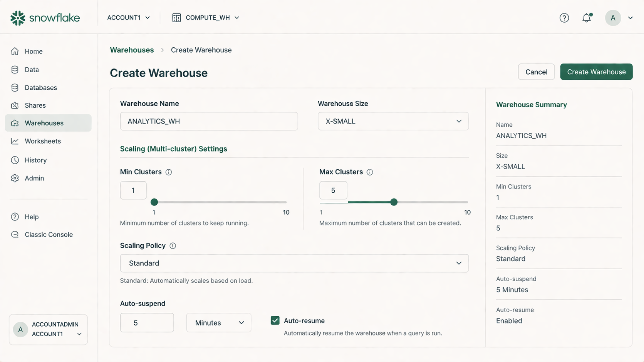Click the Max Clusters slider handle
Viewport: 644px width, 362px height.
[x=394, y=202]
